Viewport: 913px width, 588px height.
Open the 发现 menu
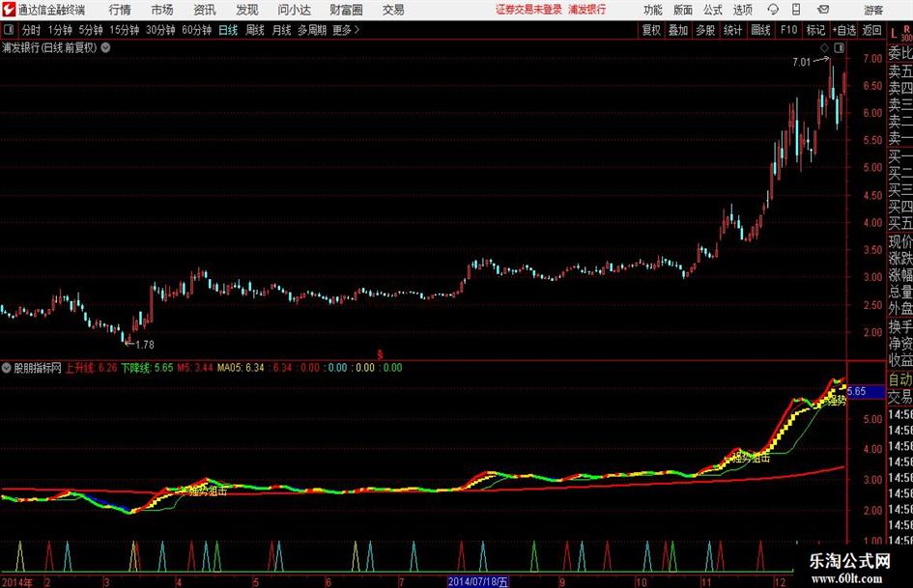click(x=247, y=10)
